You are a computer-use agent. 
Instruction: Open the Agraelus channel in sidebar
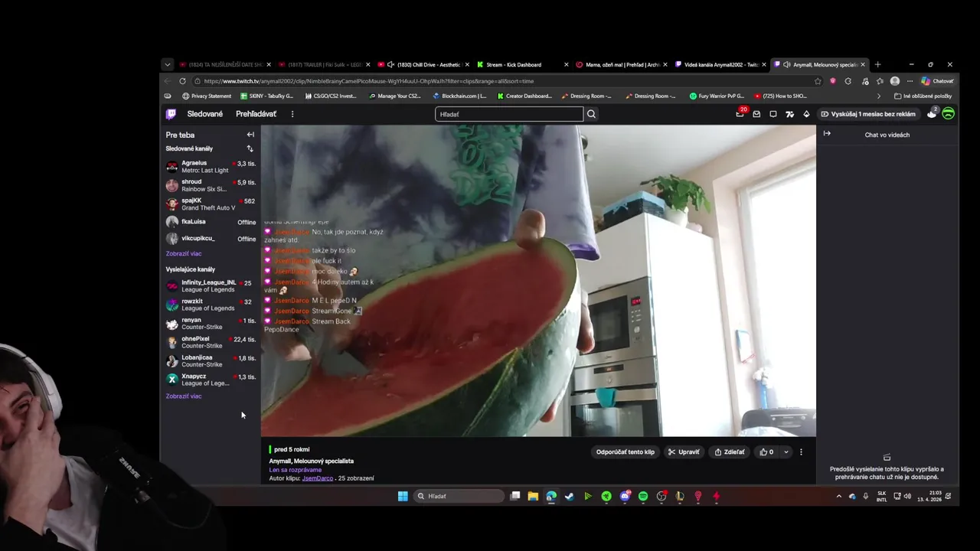[x=211, y=167]
